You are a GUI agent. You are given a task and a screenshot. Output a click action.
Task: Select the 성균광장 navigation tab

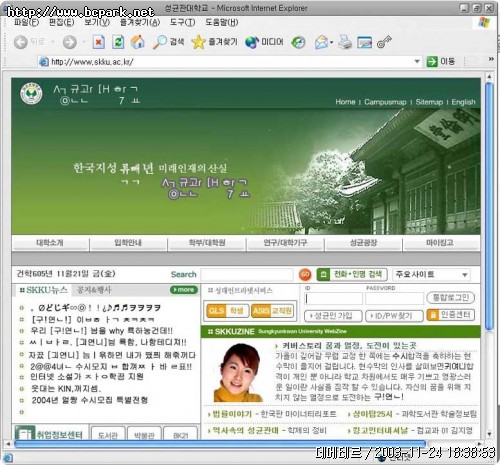point(363,243)
